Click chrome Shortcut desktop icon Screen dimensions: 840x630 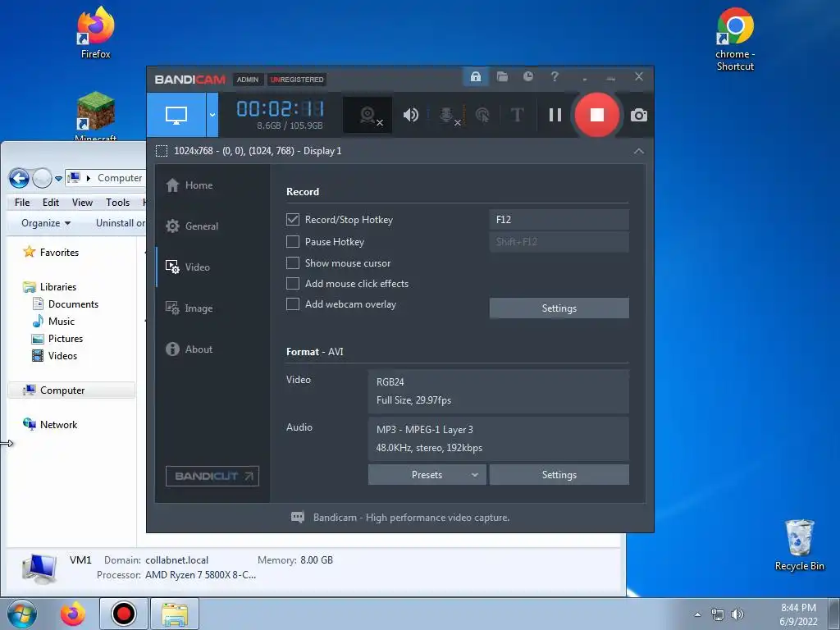coord(735,39)
